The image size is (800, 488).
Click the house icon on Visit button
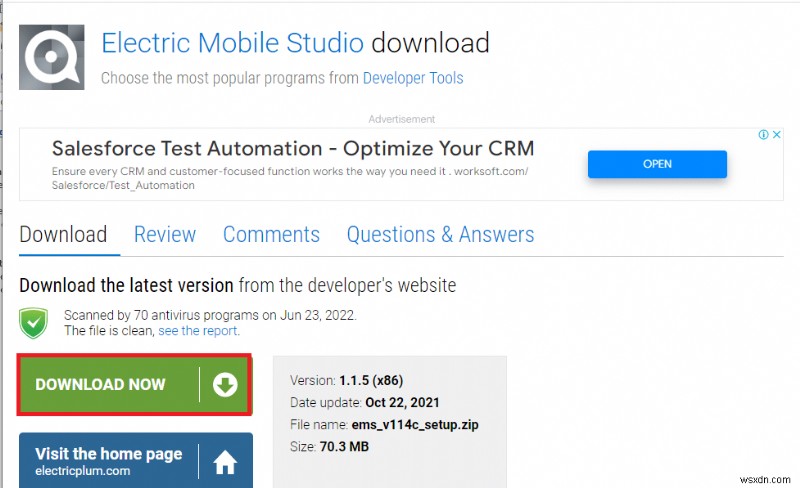tap(224, 461)
